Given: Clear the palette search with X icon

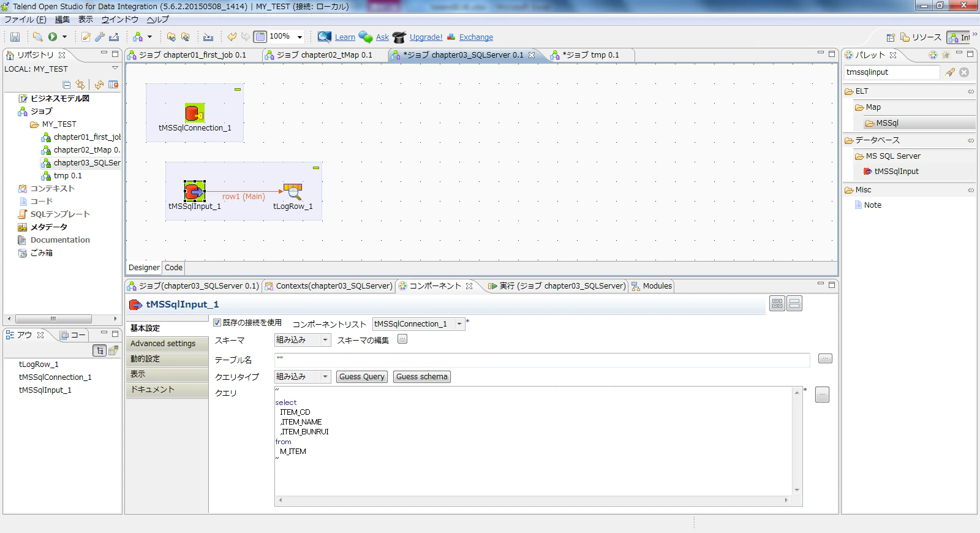Looking at the screenshot, I should (x=964, y=72).
